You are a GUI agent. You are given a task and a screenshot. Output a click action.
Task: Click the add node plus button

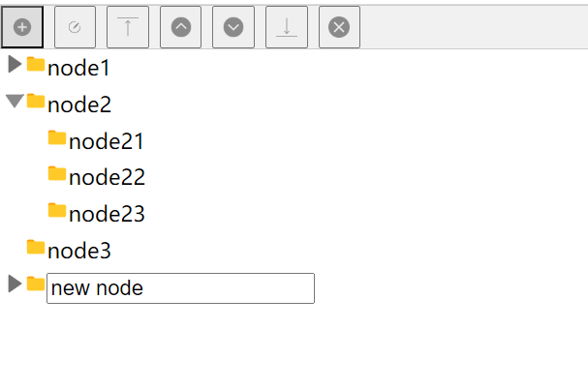coord(22,27)
